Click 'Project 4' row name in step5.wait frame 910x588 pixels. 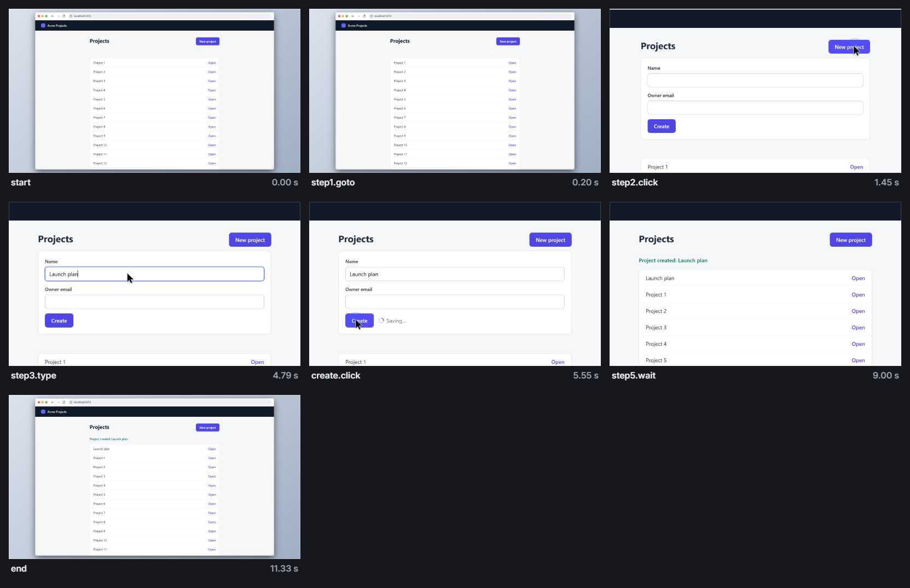point(656,344)
